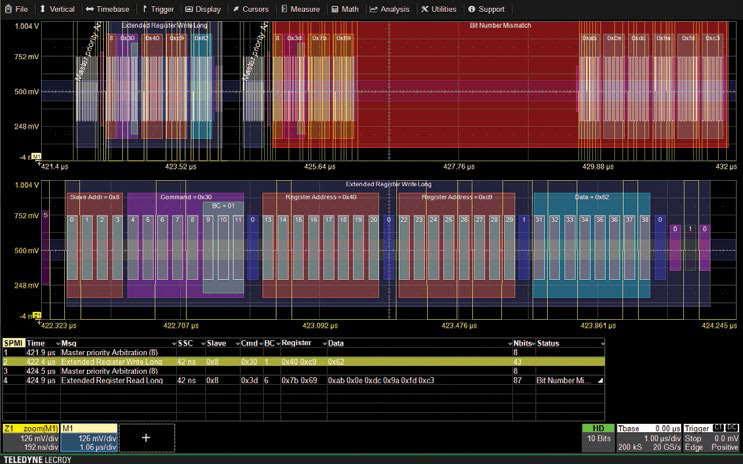The height and width of the screenshot is (464, 743).
Task: Click the HD 10 Bits indicator
Action: point(598,437)
